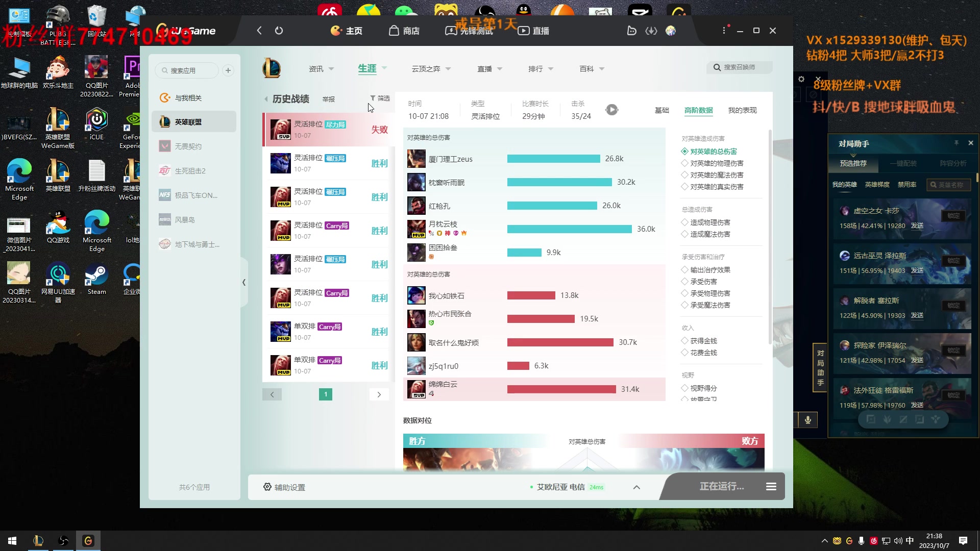Select 视野得分 option
Viewport: 980px width, 551px height.
699,388
